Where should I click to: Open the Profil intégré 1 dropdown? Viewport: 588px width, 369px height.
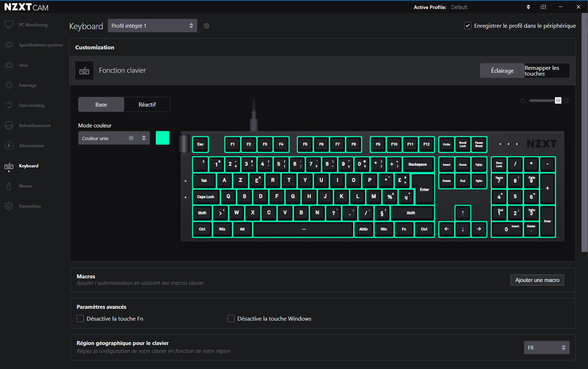click(x=152, y=26)
